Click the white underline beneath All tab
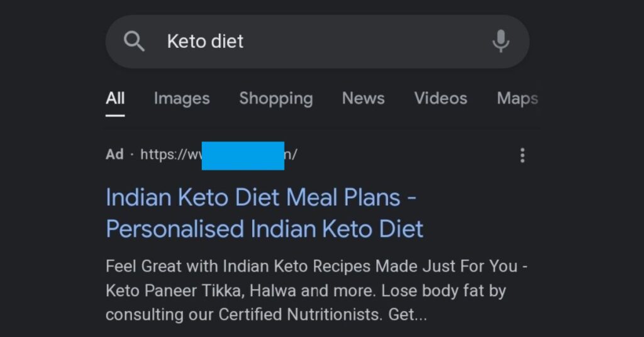This screenshot has width=644, height=337. pos(115,115)
